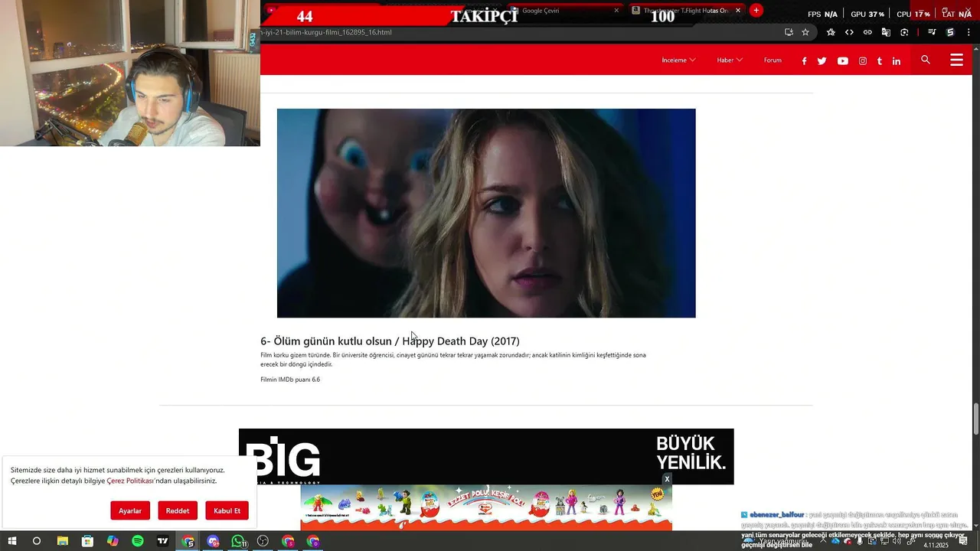Click the "6- Ölüm günün kutlu olsun" heading
The height and width of the screenshot is (551, 980).
click(x=390, y=341)
